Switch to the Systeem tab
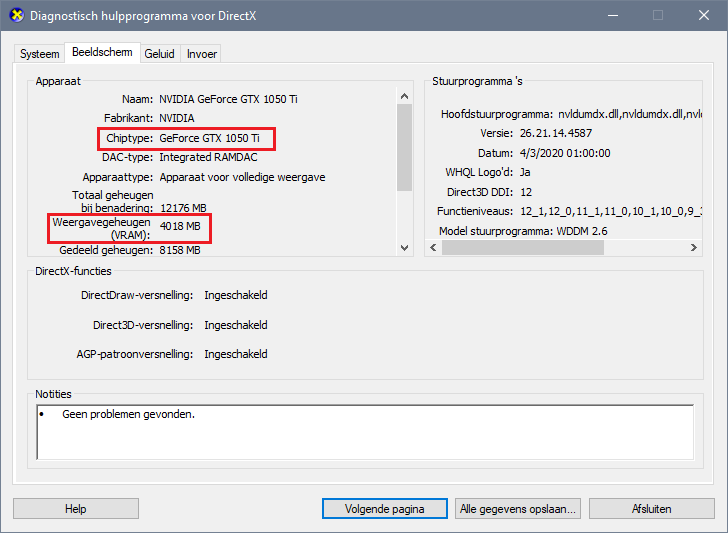The width and height of the screenshot is (728, 533). [39, 54]
